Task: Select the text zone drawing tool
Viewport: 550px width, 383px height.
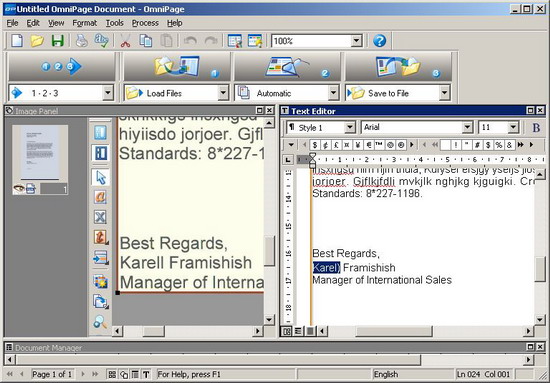Action: (100, 197)
